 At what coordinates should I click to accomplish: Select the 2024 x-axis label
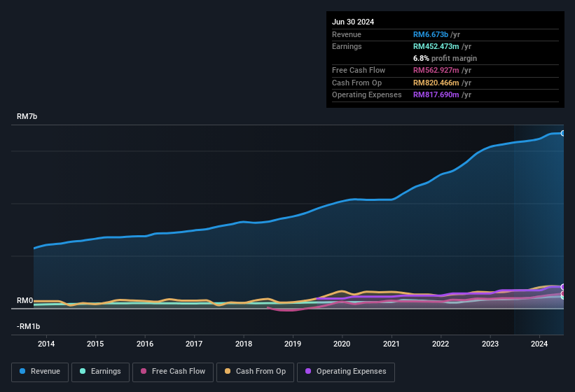(539, 344)
